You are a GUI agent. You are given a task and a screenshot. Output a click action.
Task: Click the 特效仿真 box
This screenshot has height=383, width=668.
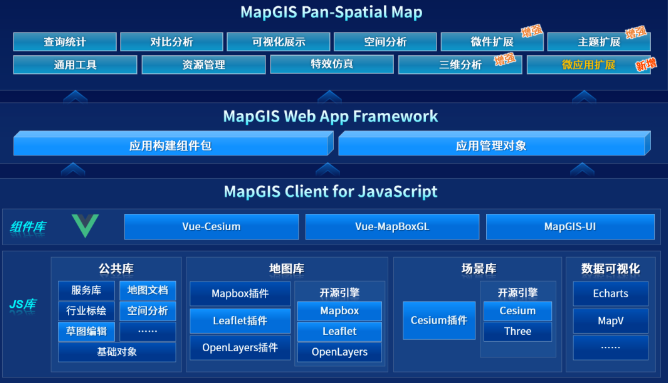pyautogui.click(x=332, y=64)
